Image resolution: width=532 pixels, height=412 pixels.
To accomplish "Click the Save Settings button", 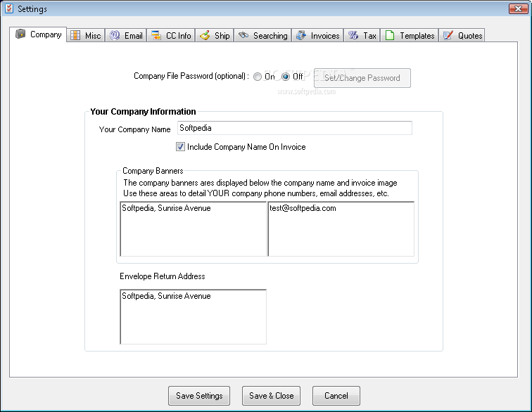I will pos(199,396).
